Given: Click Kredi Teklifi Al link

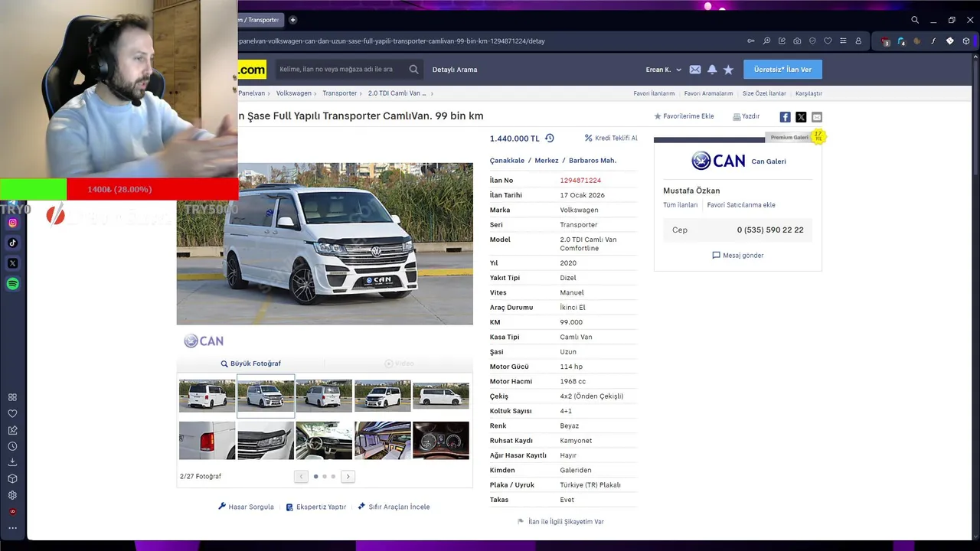Looking at the screenshot, I should tap(611, 139).
